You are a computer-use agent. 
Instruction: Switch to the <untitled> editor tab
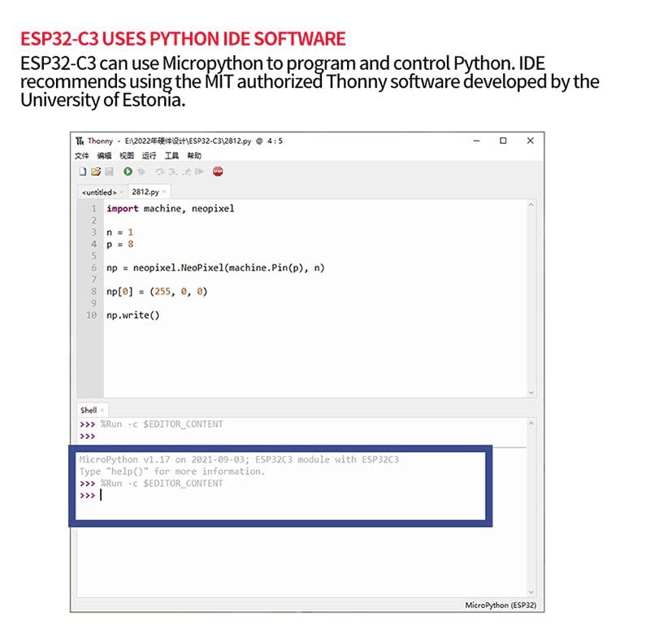coord(98,192)
